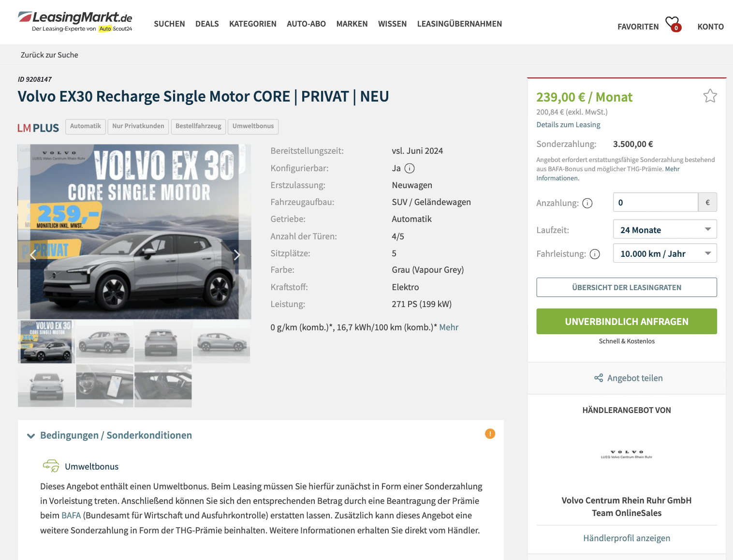The width and height of the screenshot is (733, 560).
Task: Show info icon next to Fahrleistung
Action: pyautogui.click(x=595, y=254)
